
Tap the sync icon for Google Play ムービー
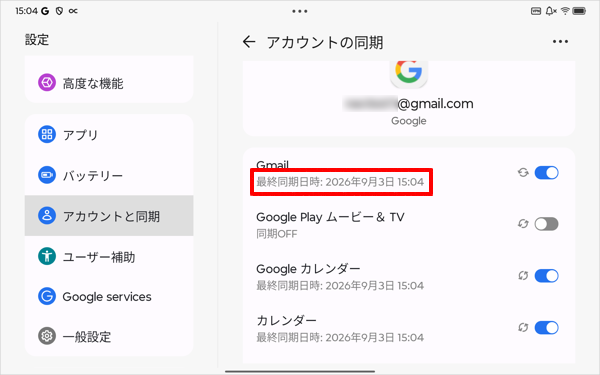pos(523,224)
